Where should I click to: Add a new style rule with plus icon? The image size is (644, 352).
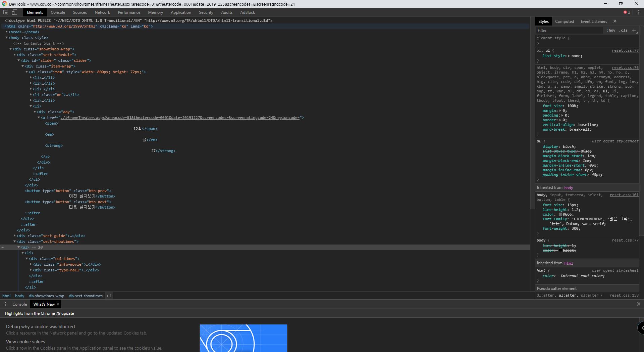pyautogui.click(x=634, y=30)
